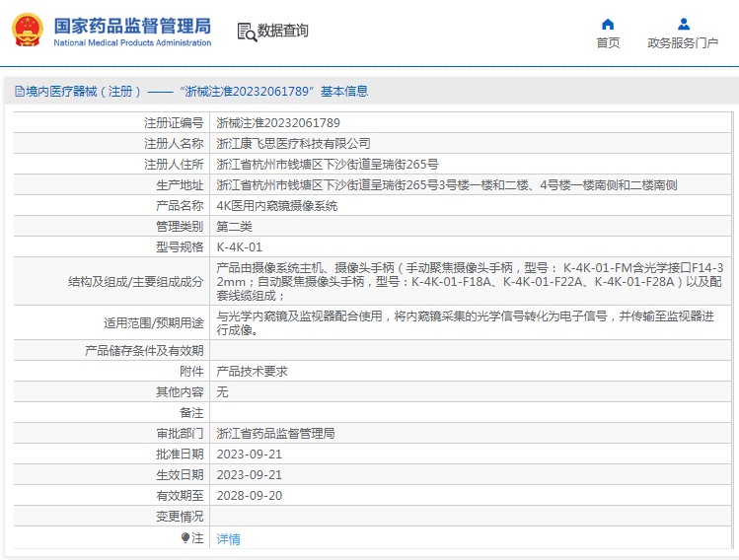Viewport: 739px width, 560px height.
Task: Click approval department 浙江省药品监督管理局
Action: pos(275,434)
